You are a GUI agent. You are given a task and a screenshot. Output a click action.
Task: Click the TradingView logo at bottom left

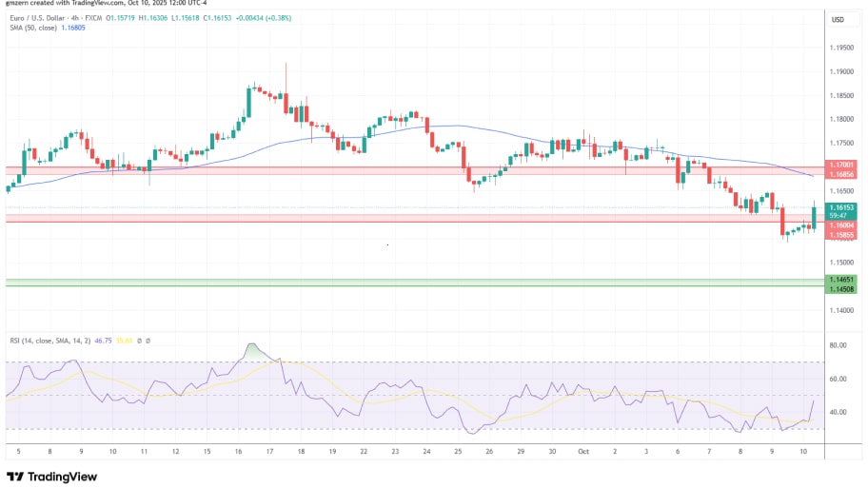pyautogui.click(x=53, y=477)
